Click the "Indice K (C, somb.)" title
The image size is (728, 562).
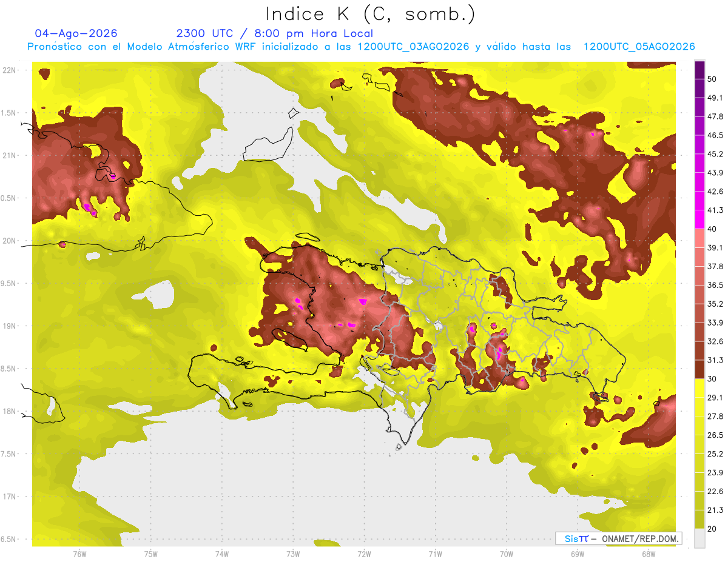pos(370,14)
